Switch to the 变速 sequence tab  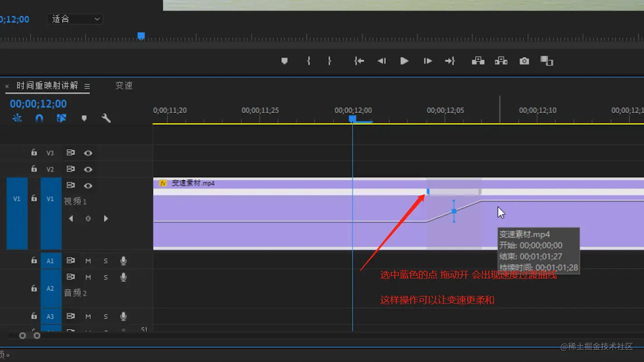point(124,86)
